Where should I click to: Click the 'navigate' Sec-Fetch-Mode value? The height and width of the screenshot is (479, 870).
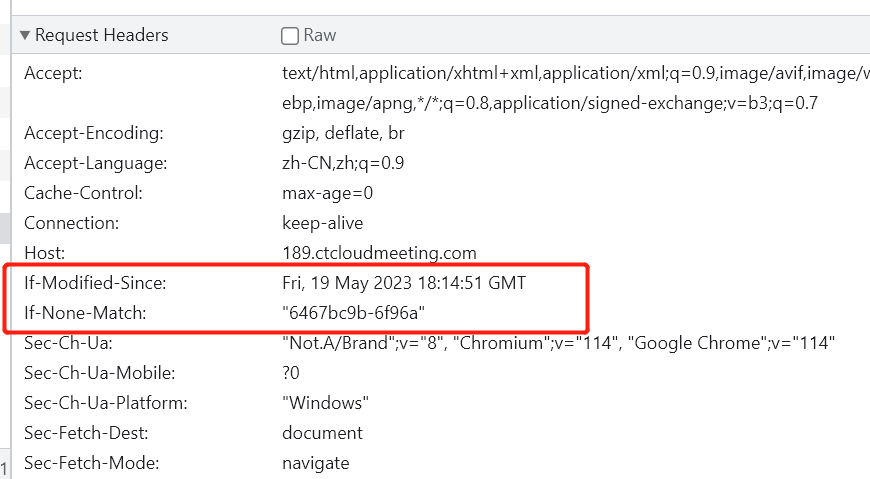point(316,463)
